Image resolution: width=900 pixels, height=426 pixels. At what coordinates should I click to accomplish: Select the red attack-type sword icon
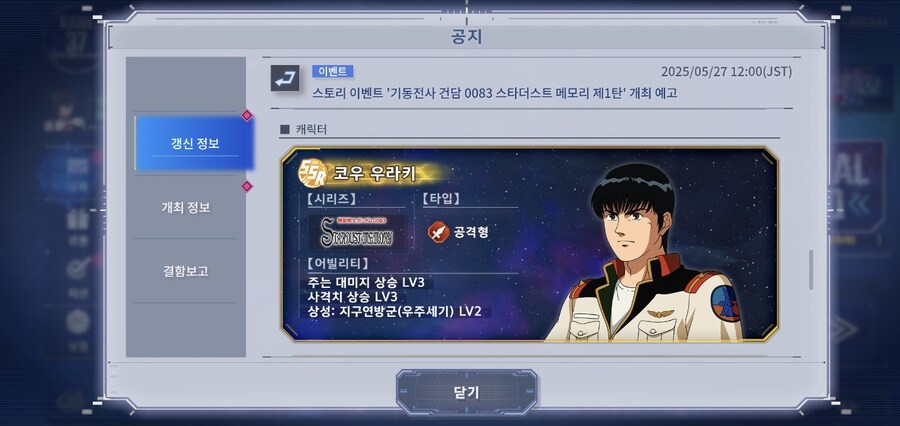438,232
